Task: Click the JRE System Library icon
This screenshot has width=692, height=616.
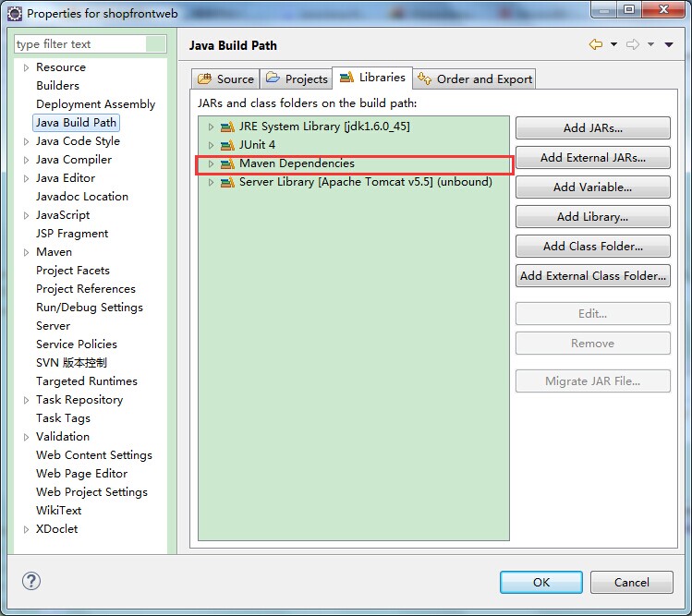Action: [227, 127]
